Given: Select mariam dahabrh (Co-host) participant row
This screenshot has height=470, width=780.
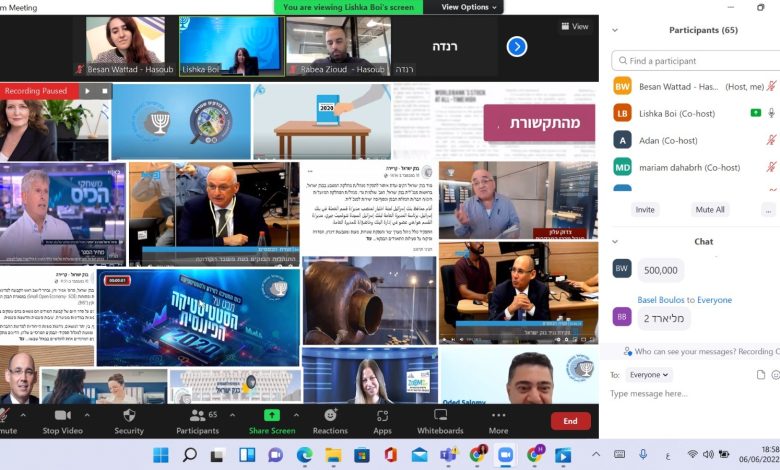Looking at the screenshot, I should coord(695,167).
